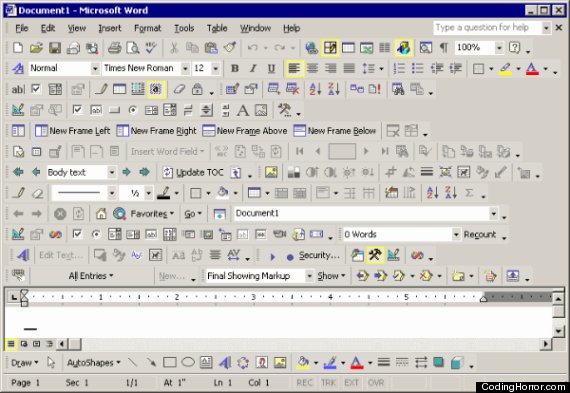The width and height of the screenshot is (570, 393).
Task: Expand the Times New Roman font dropdown
Action: click(x=185, y=68)
